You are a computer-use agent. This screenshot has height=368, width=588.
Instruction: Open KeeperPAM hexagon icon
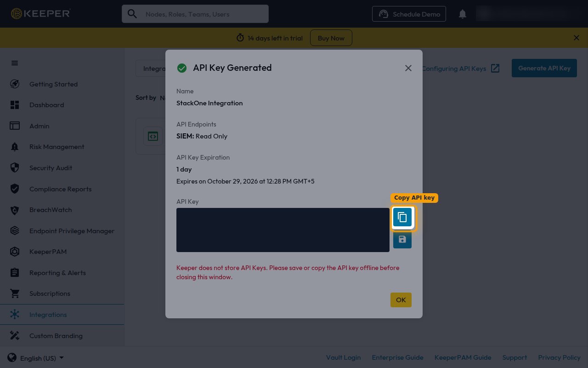point(15,252)
